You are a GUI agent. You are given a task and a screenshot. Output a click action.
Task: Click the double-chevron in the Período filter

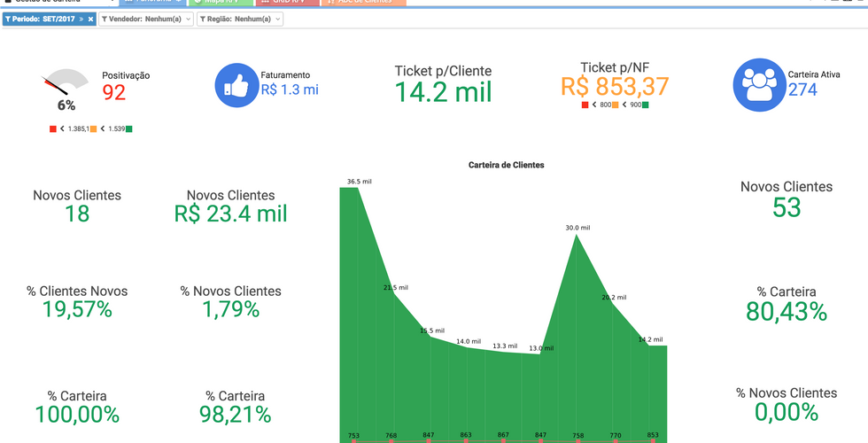click(x=81, y=19)
